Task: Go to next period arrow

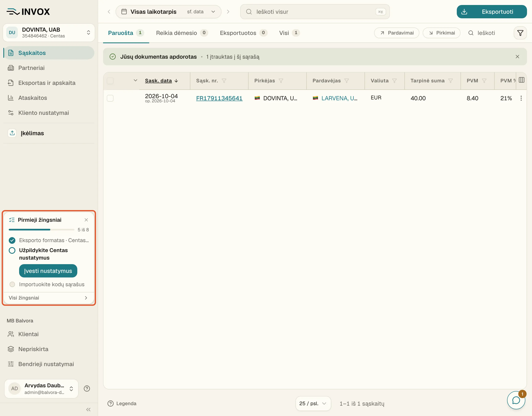Action: (x=228, y=12)
